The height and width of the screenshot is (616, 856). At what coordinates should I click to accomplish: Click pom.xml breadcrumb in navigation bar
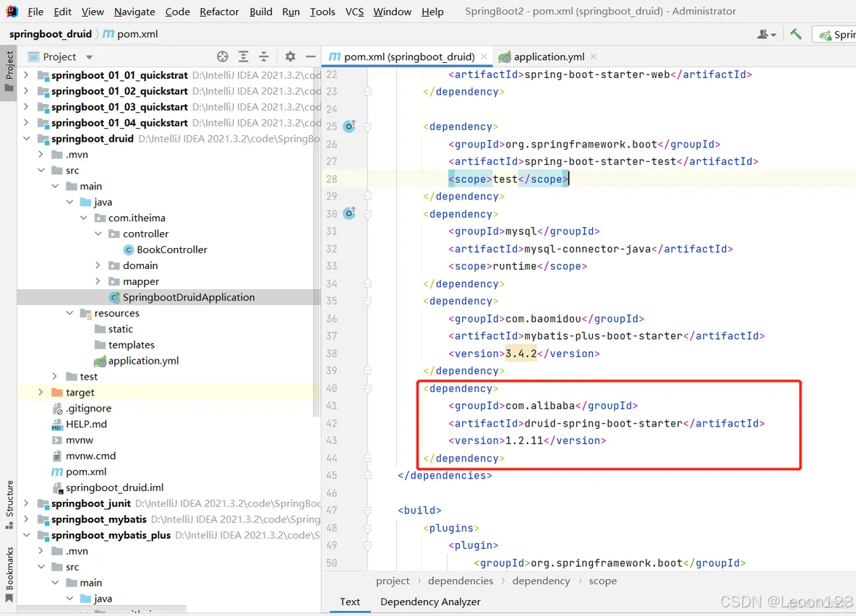click(x=131, y=34)
